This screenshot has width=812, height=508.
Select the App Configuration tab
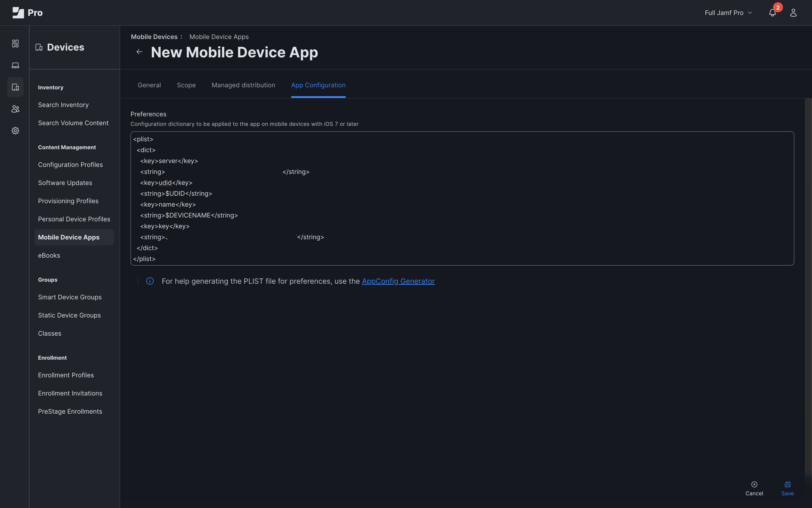tap(318, 85)
